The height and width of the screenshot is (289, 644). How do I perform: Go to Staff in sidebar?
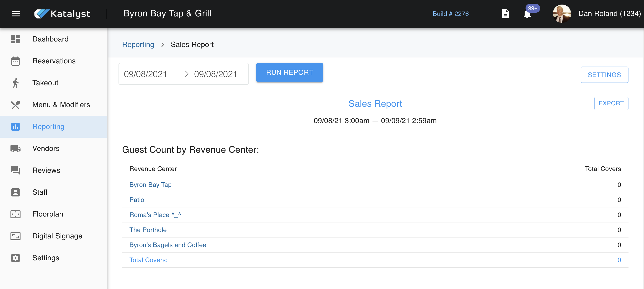(40, 192)
